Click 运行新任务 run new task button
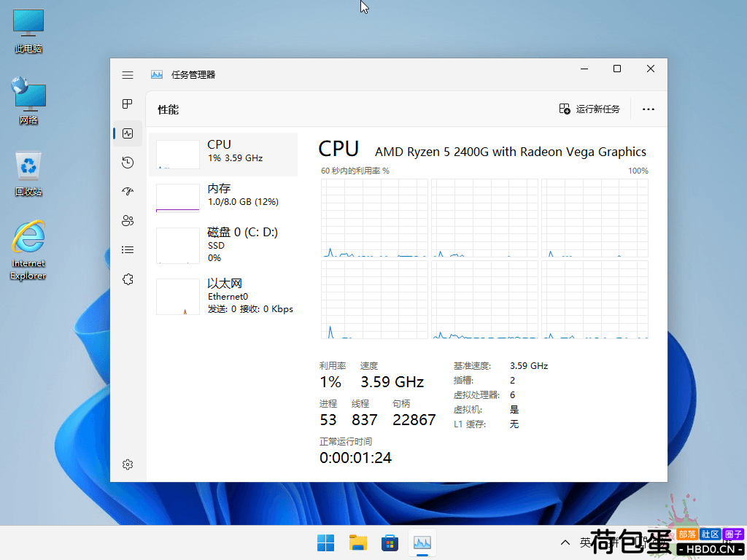747x560 pixels. point(589,109)
